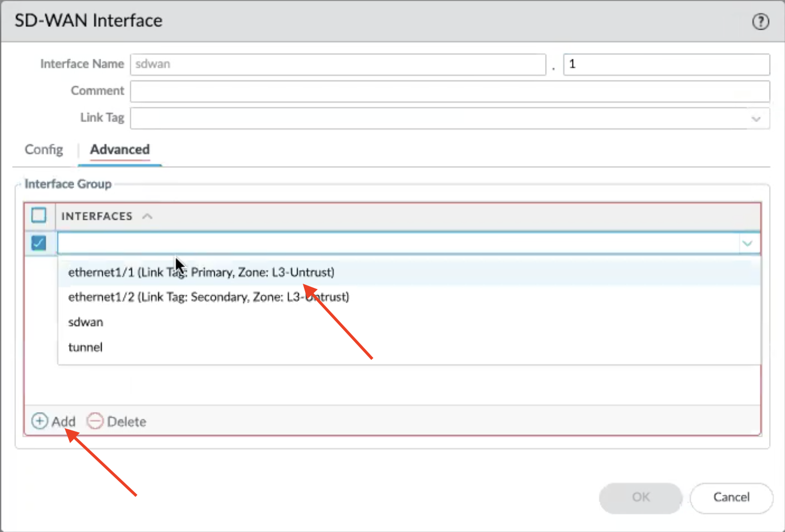The image size is (785, 532).
Task: Open the Link Tag dropdown
Action: 756,118
